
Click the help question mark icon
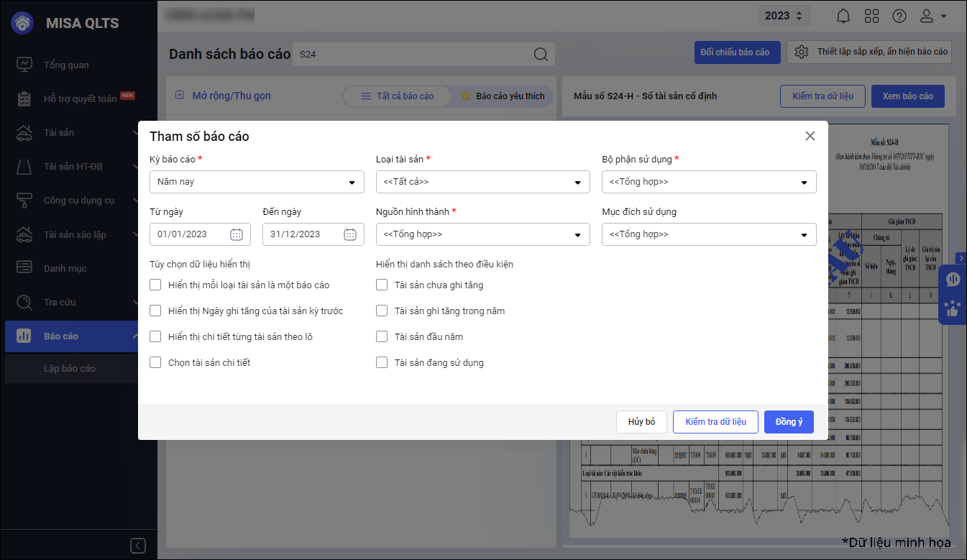pos(899,16)
